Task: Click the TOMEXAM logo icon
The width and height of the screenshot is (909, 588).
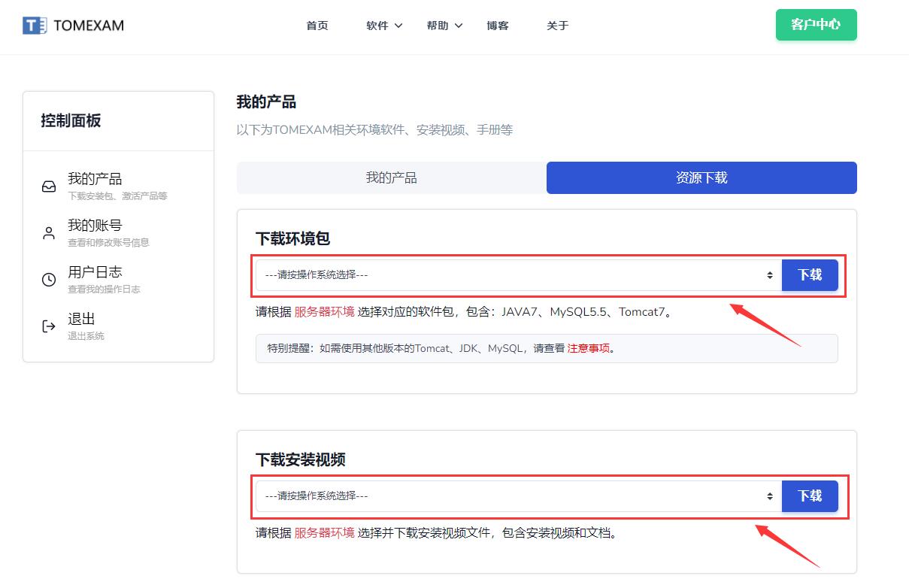Action: 35,26
